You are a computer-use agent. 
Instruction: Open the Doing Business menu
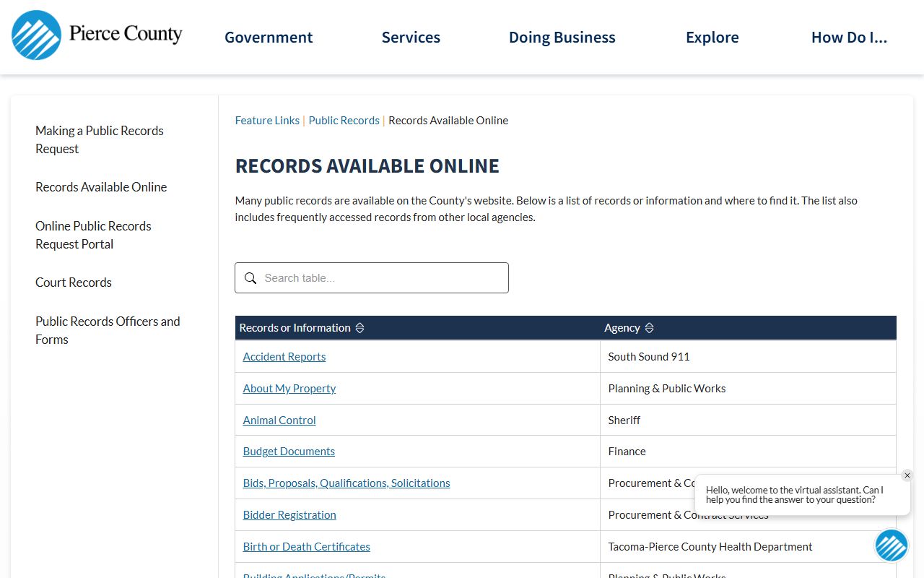[x=562, y=38]
